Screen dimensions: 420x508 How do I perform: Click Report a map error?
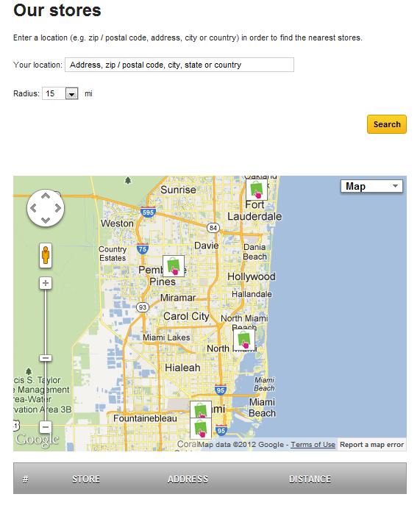pos(371,445)
